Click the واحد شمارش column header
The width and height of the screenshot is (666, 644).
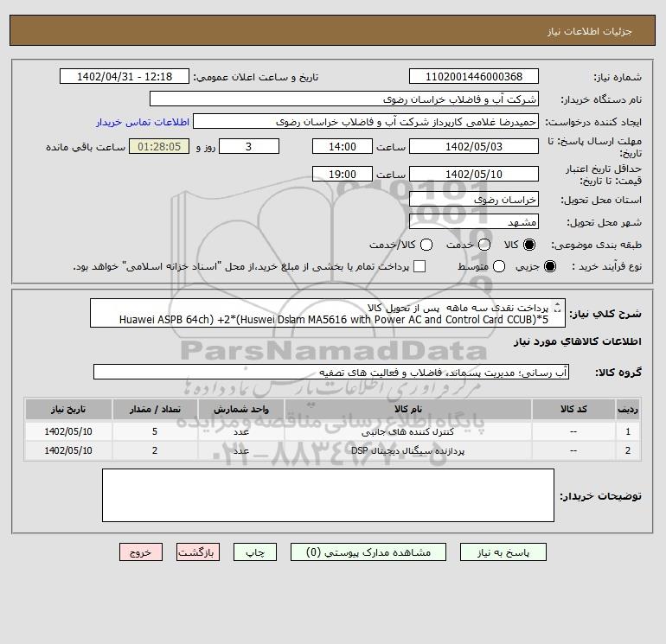click(x=240, y=409)
